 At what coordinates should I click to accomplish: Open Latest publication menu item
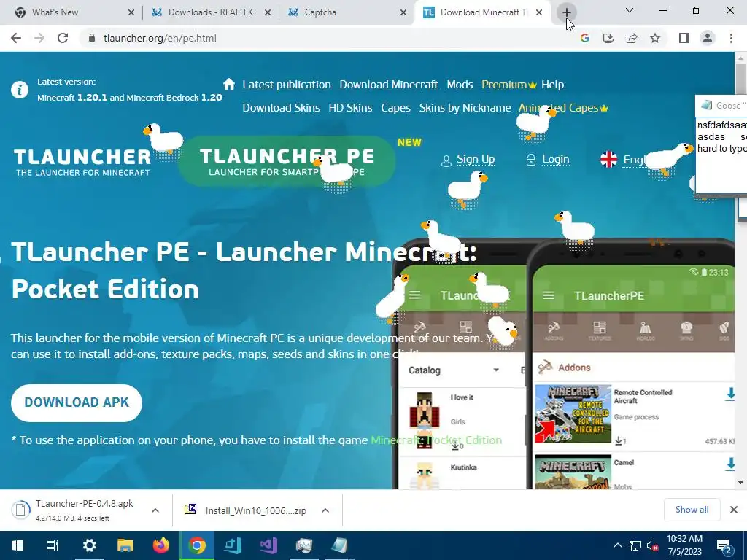point(286,85)
